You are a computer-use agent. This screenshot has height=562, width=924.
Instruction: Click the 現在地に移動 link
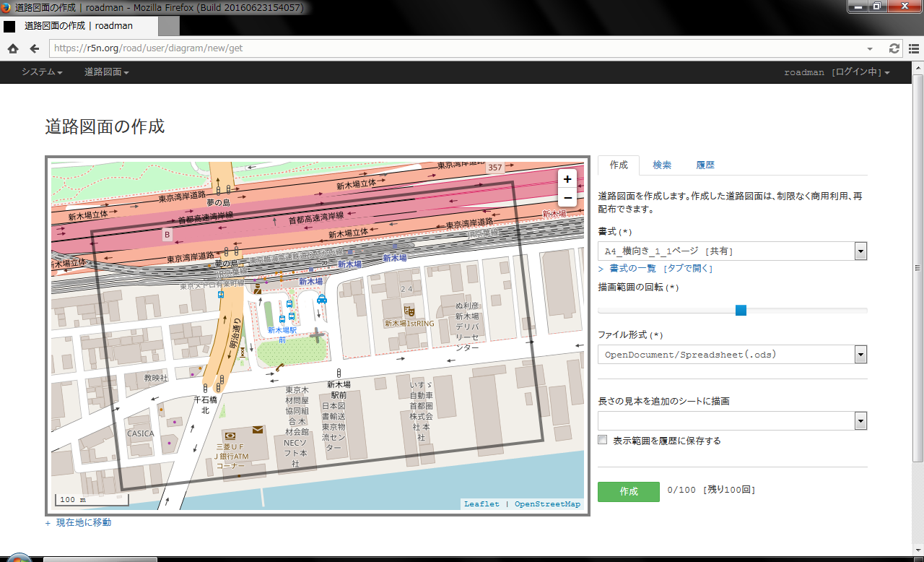(83, 522)
